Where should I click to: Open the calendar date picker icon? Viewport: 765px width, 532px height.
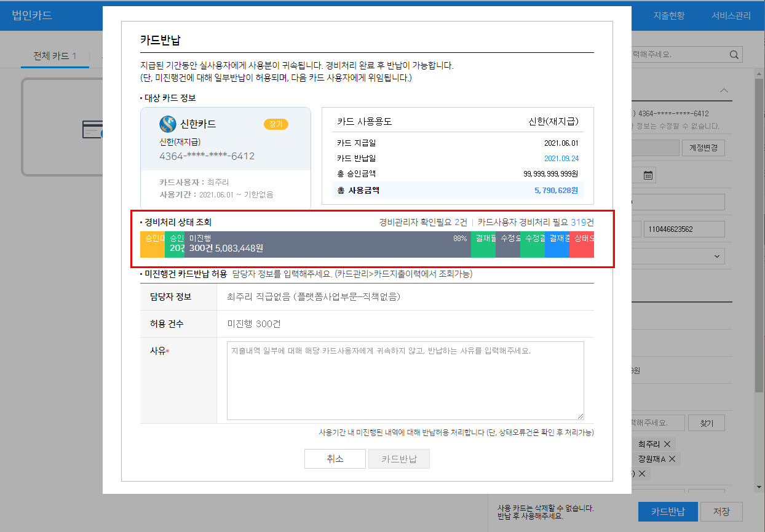(x=648, y=175)
